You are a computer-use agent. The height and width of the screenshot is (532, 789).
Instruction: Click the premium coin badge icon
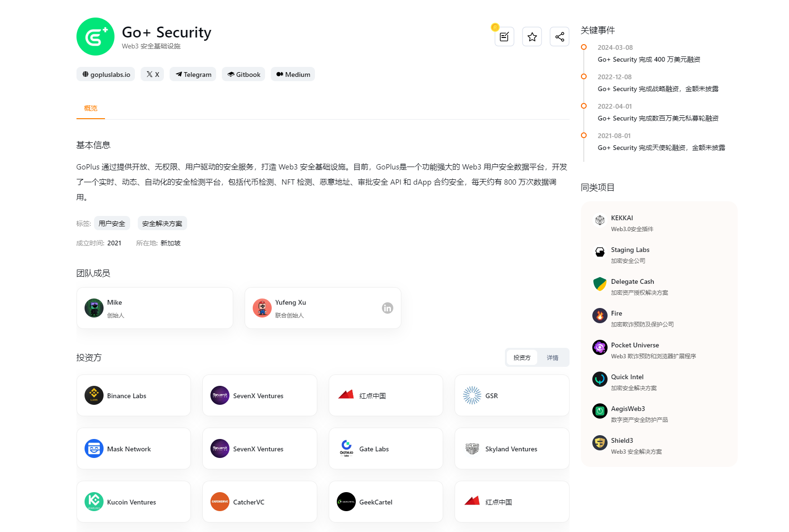pyautogui.click(x=495, y=27)
